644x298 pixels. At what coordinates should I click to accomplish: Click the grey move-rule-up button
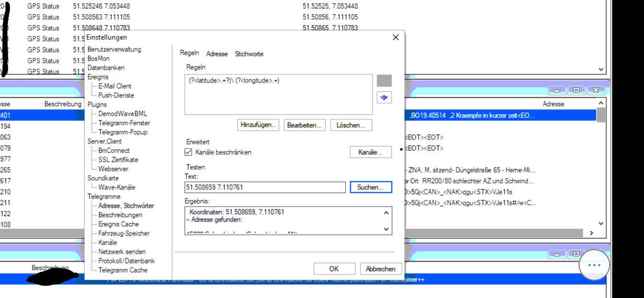pyautogui.click(x=384, y=81)
